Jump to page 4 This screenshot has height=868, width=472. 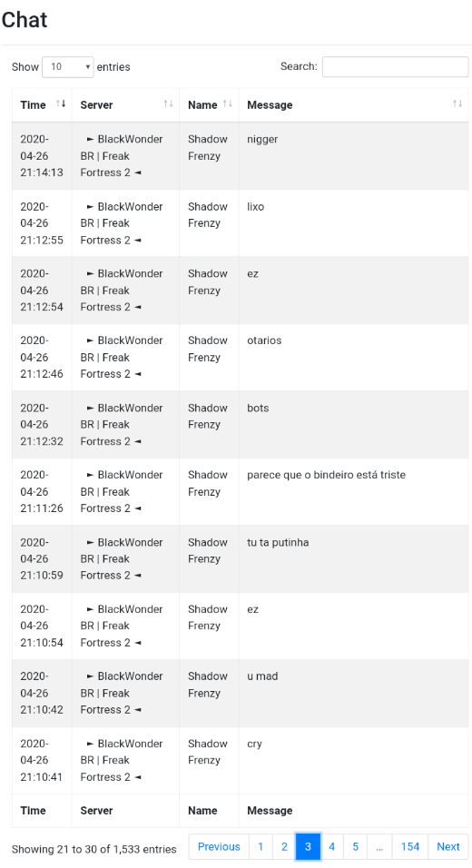click(332, 846)
